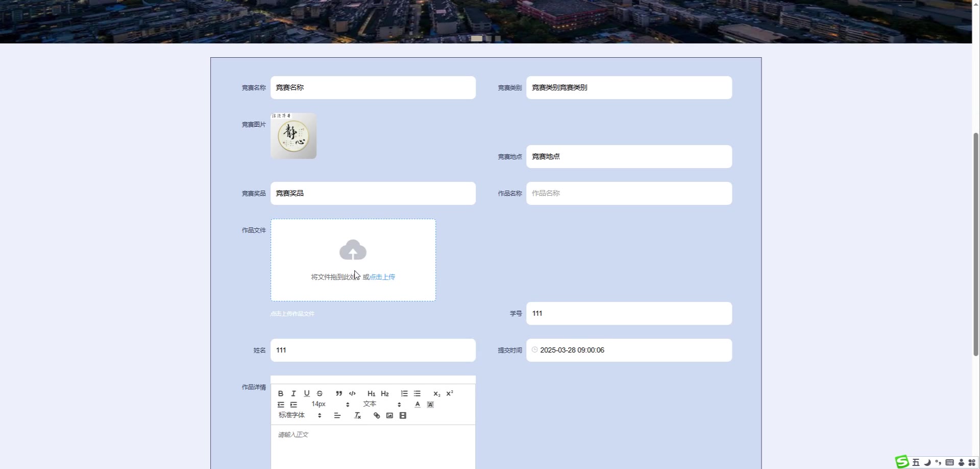This screenshot has height=469, width=980.
Task: Clear text formatting
Action: (357, 415)
